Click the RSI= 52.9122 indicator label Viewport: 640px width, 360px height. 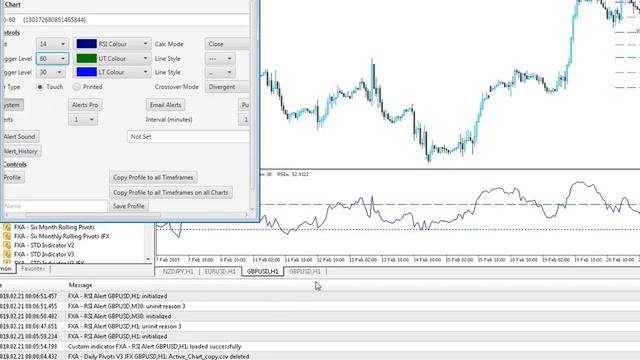(293, 174)
